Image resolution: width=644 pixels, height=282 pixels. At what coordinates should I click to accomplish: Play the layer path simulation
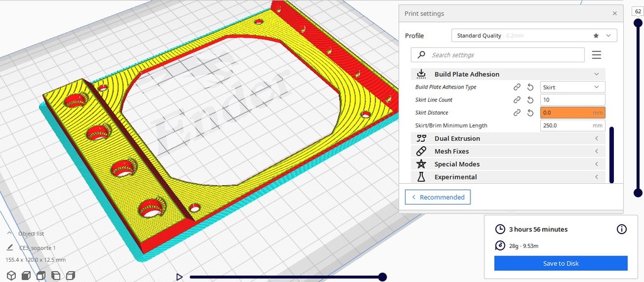[179, 277]
